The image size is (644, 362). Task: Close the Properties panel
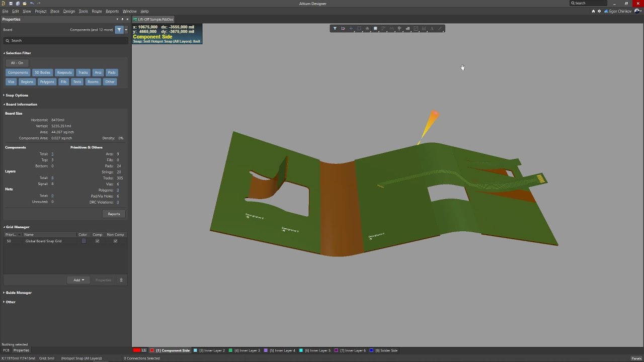(x=127, y=19)
